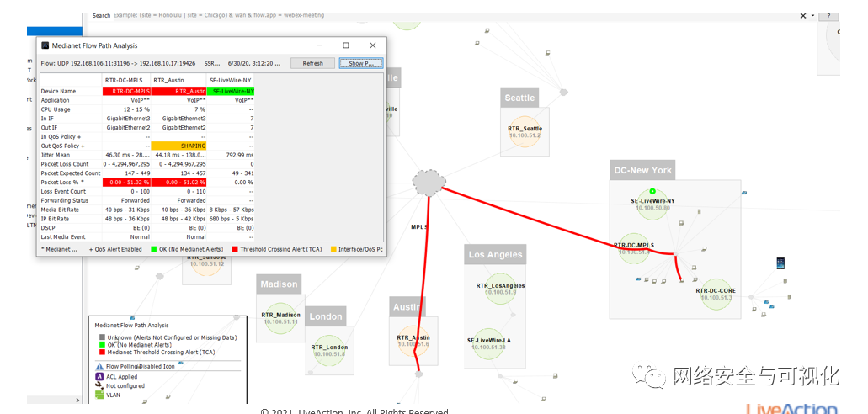Click green SE-LiveWire-NY Device Name cell
The height and width of the screenshot is (414, 868).
pyautogui.click(x=231, y=92)
